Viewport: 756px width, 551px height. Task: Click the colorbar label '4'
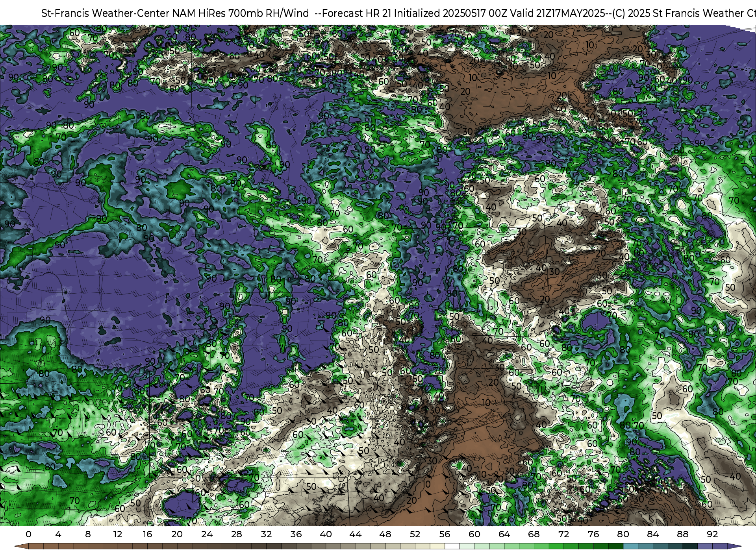point(58,534)
